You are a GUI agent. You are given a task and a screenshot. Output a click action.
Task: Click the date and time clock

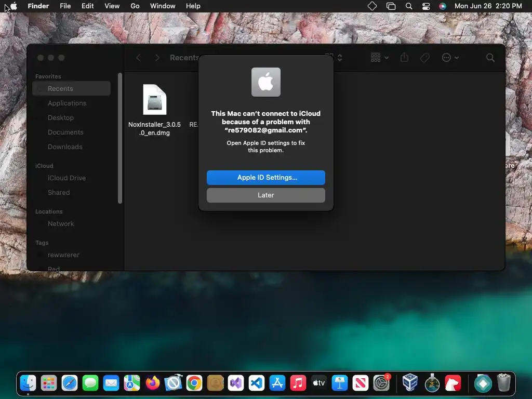pyautogui.click(x=488, y=6)
